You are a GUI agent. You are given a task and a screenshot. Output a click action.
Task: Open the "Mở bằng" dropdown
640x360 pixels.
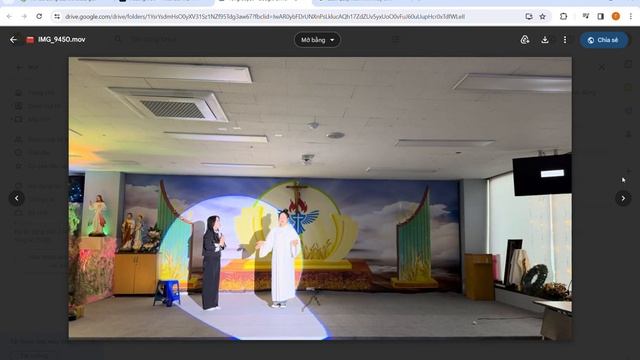(x=318, y=40)
